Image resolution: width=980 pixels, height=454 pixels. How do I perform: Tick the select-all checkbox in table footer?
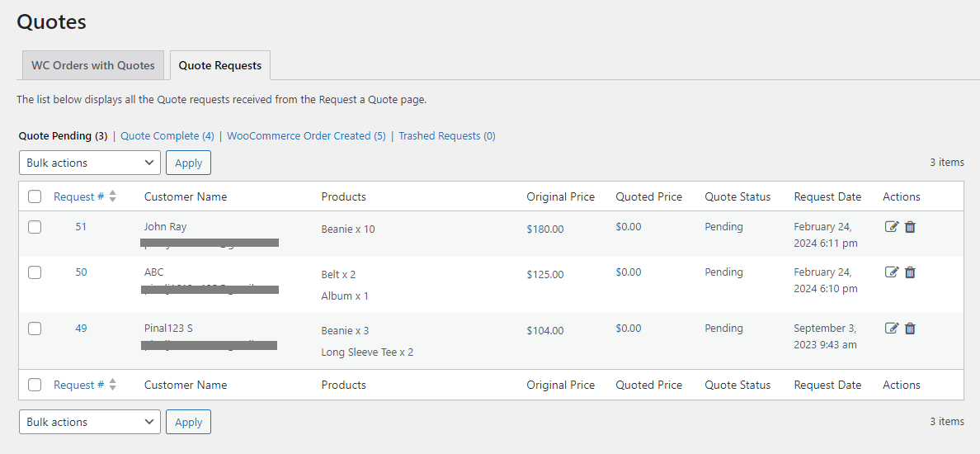[35, 385]
